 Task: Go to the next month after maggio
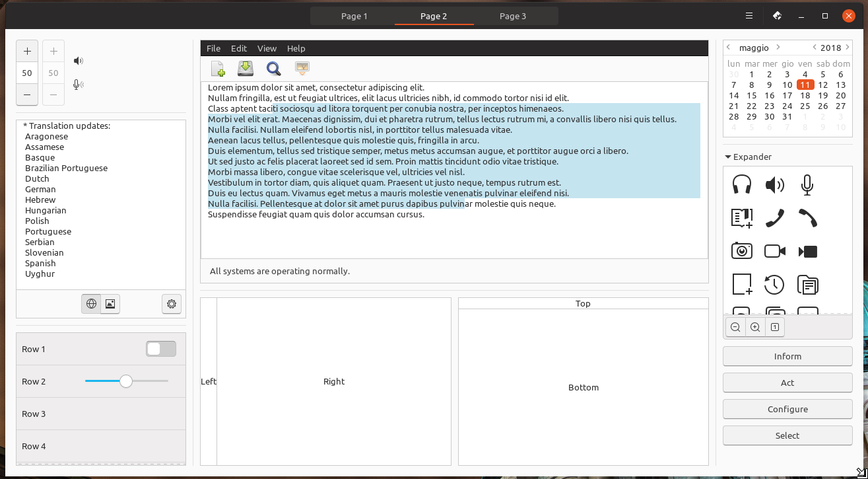point(778,48)
